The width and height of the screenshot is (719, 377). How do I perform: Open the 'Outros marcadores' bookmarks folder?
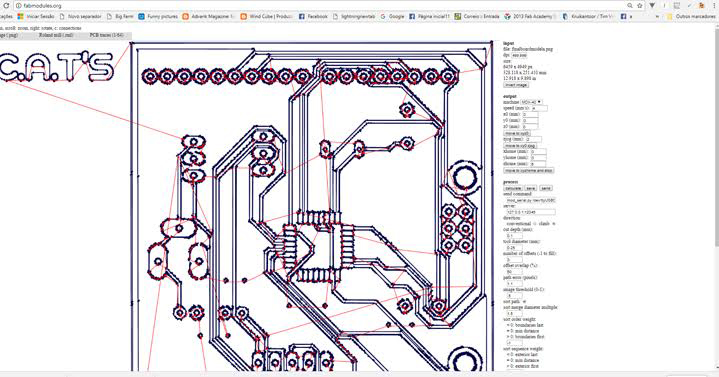691,16
